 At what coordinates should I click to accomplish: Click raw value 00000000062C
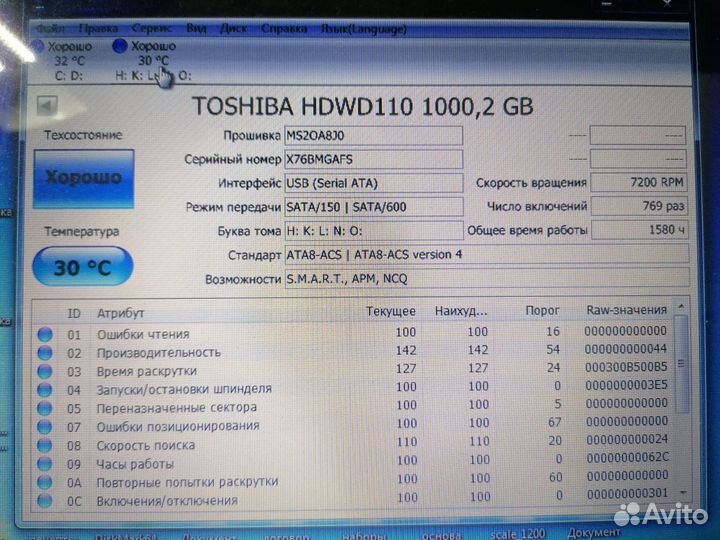point(628,457)
